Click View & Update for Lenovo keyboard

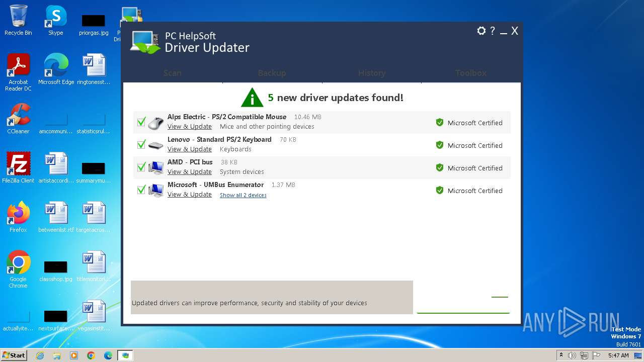(190, 149)
